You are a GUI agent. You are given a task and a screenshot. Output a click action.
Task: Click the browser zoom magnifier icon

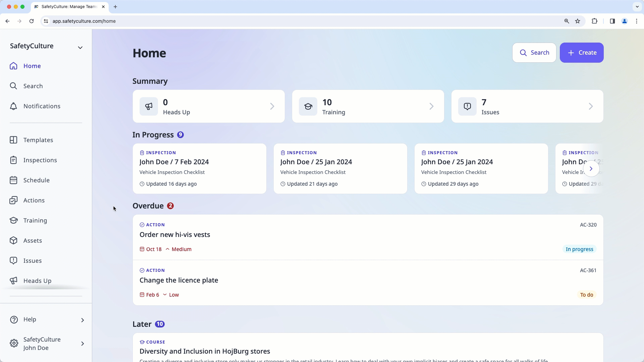567,21
